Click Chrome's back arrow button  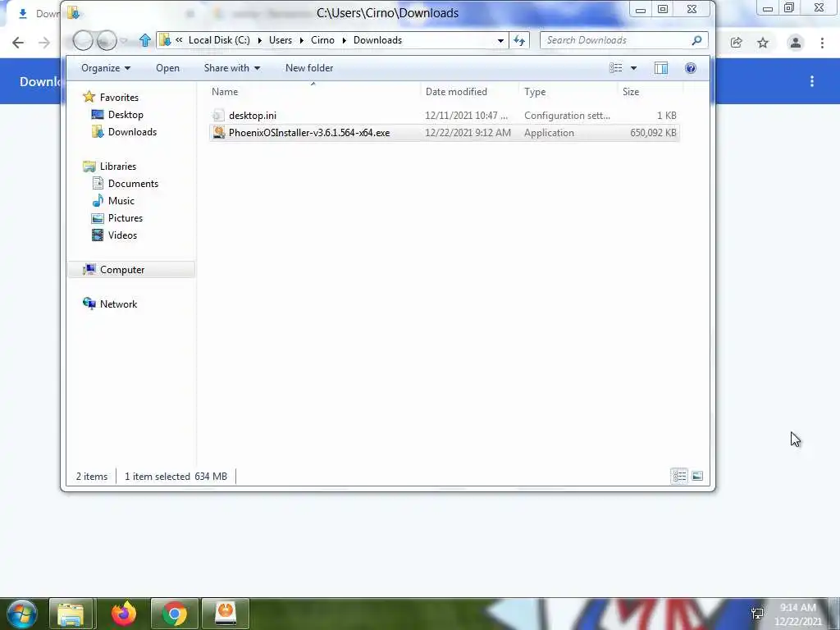tap(18, 43)
